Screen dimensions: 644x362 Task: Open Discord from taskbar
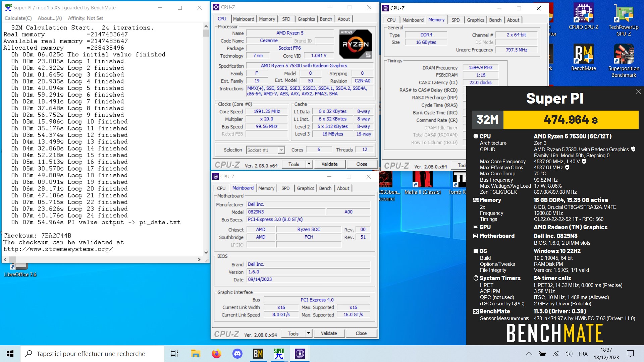tap(237, 354)
